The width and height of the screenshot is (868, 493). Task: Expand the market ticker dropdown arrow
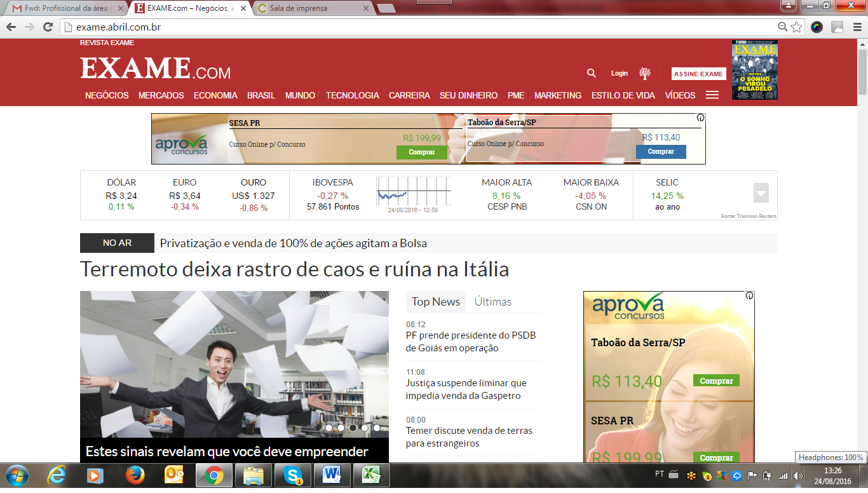(x=761, y=192)
